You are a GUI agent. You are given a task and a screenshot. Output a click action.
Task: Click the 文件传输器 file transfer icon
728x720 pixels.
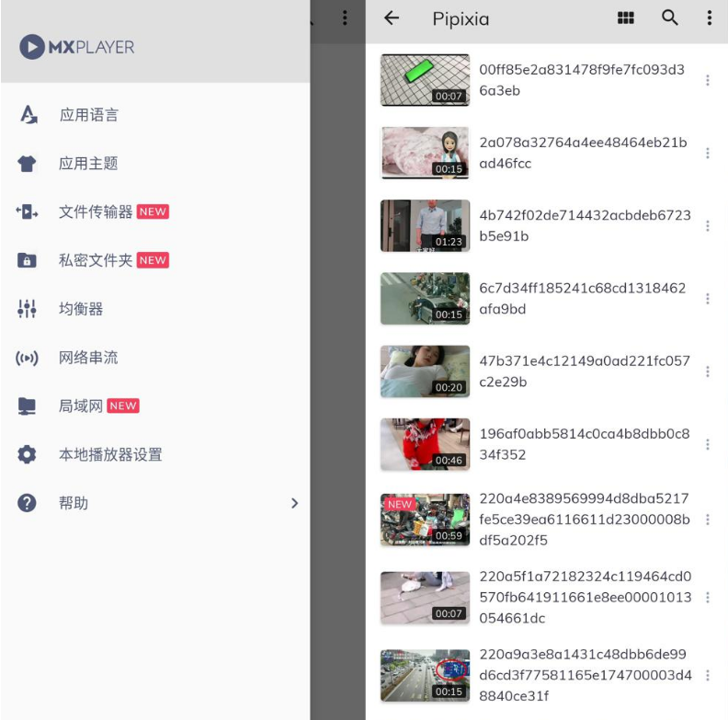pyautogui.click(x=28, y=212)
